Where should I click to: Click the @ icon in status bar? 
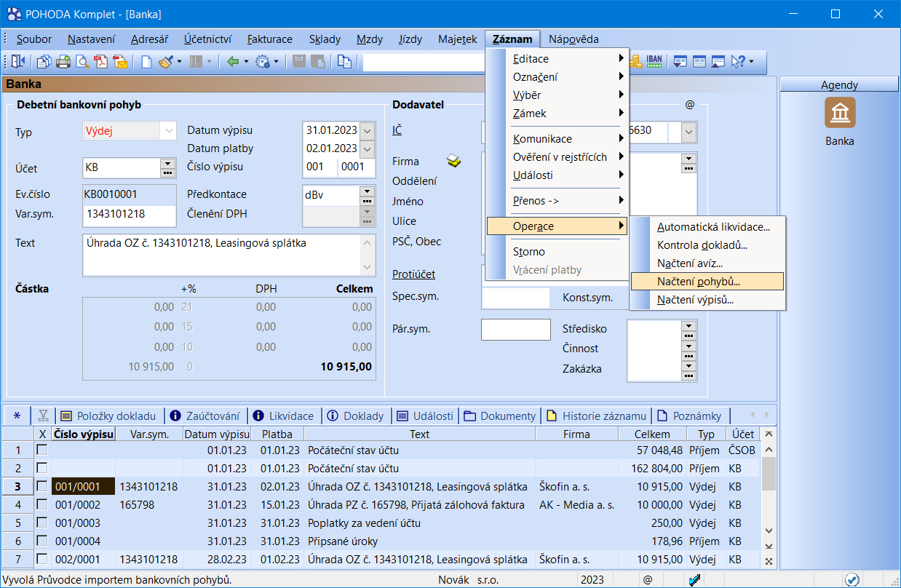coord(647,580)
